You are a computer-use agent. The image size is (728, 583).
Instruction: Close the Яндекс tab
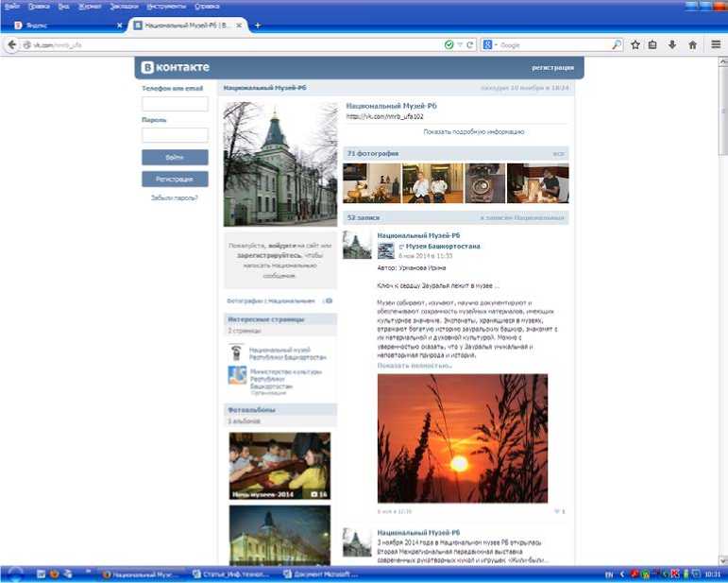coord(119,26)
